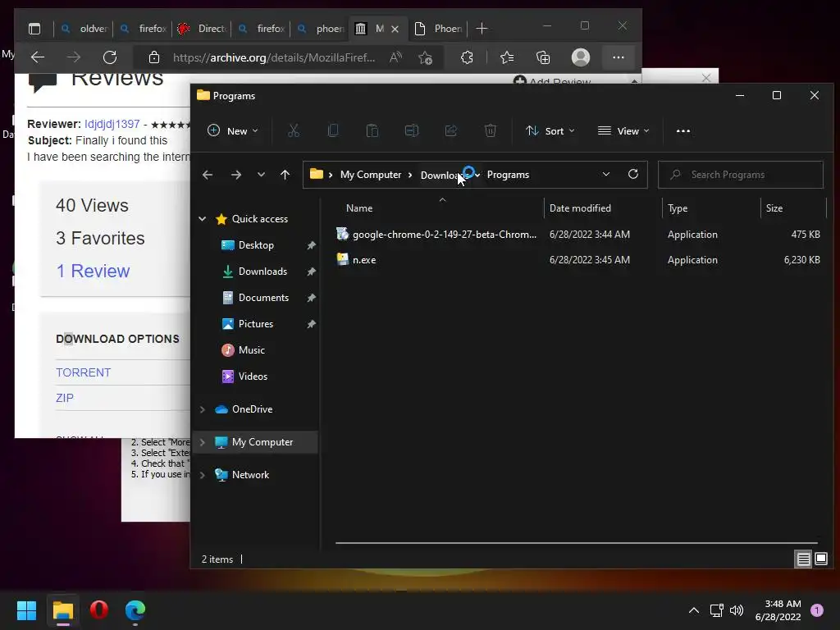
Task: Click the Delete trash icon in Explorer
Action: [x=491, y=130]
